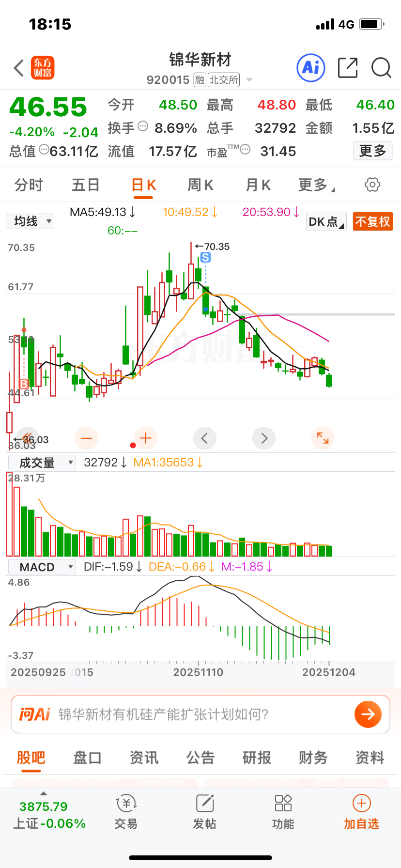This screenshot has height=868, width=401.
Task: Switch to the 月K tab
Action: 258,185
